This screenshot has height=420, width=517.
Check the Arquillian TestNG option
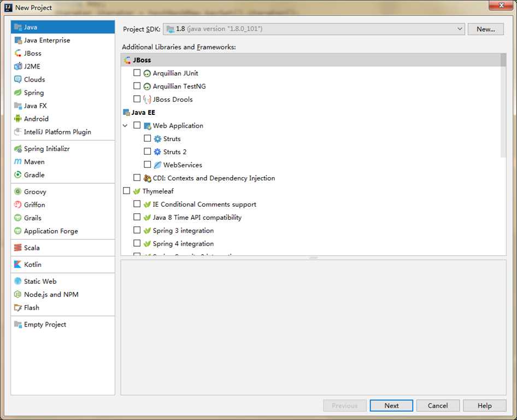tap(137, 86)
